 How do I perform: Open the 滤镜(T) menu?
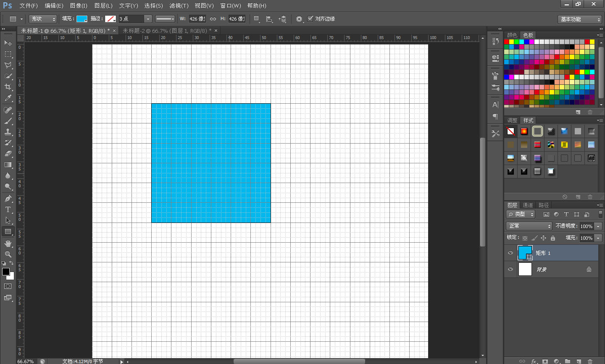pyautogui.click(x=179, y=5)
